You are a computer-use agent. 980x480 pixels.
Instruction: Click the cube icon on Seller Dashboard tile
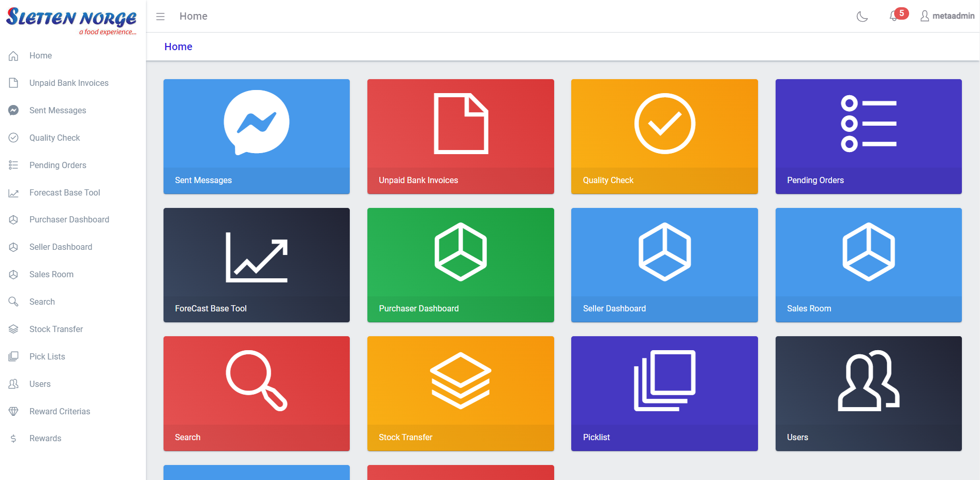[x=665, y=252]
